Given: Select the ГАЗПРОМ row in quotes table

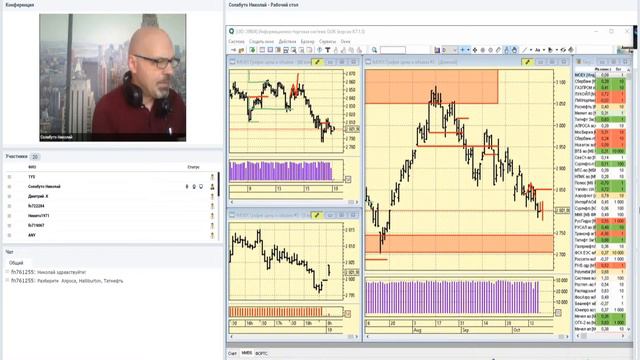Looking at the screenshot, I should (600, 88).
